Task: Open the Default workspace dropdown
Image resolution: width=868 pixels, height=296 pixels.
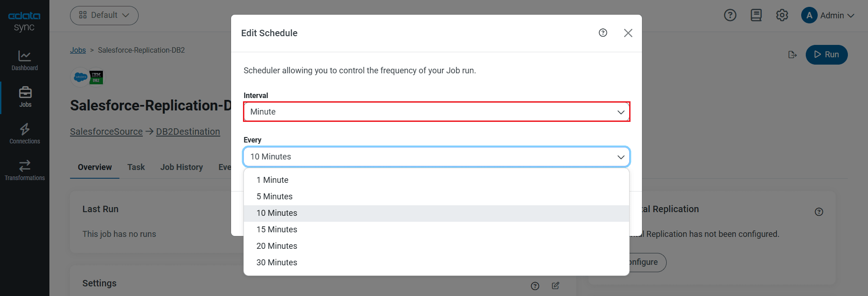Action: coord(104,15)
